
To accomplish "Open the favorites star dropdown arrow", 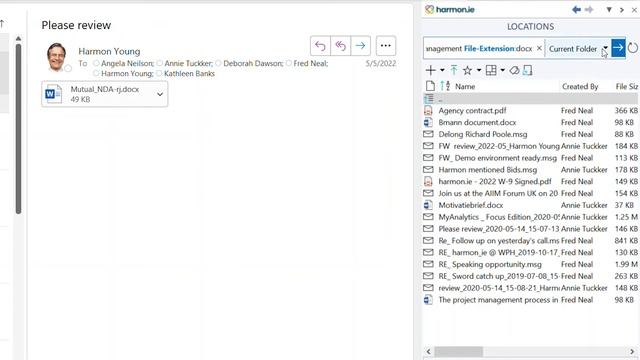I will tap(479, 70).
